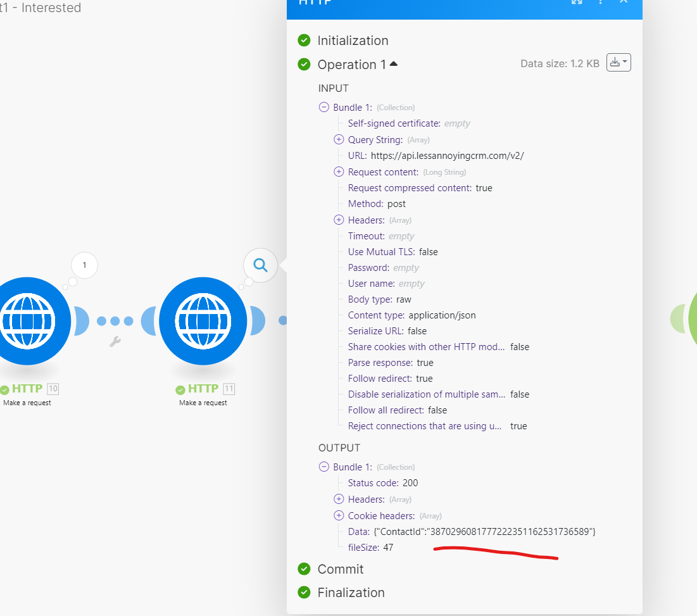Click the Disable serialization of multiple row

point(439,394)
